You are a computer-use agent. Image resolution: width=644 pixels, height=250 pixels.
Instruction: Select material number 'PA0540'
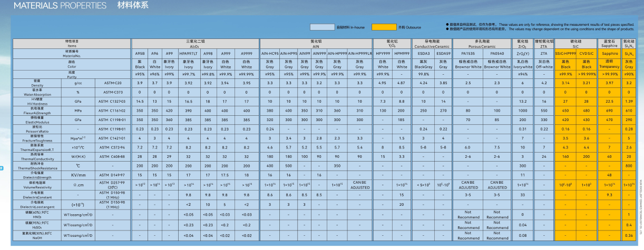497,54
